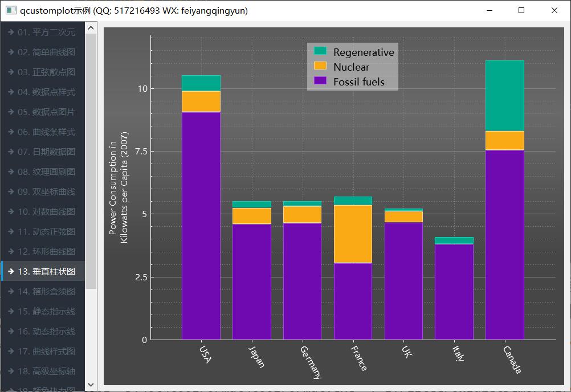The width and height of the screenshot is (571, 392).
Task: Go to 14. 箱形盒须图 example
Action: pos(46,292)
